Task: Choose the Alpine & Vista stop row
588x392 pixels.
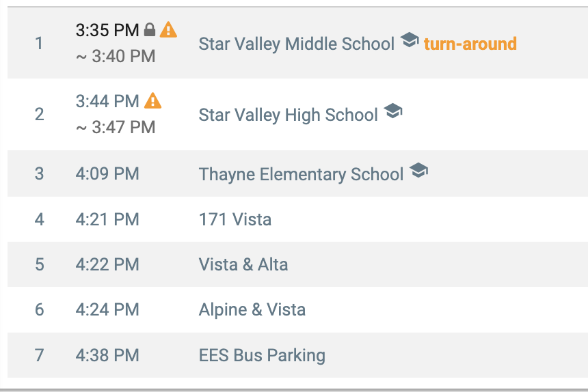Action: pos(297,309)
